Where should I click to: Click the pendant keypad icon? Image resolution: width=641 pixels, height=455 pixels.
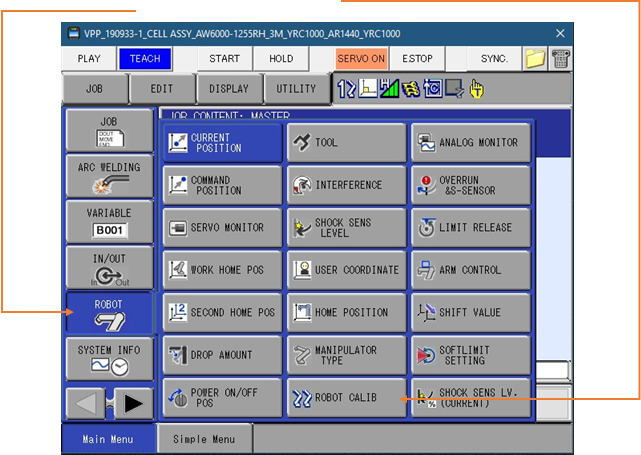coord(560,59)
